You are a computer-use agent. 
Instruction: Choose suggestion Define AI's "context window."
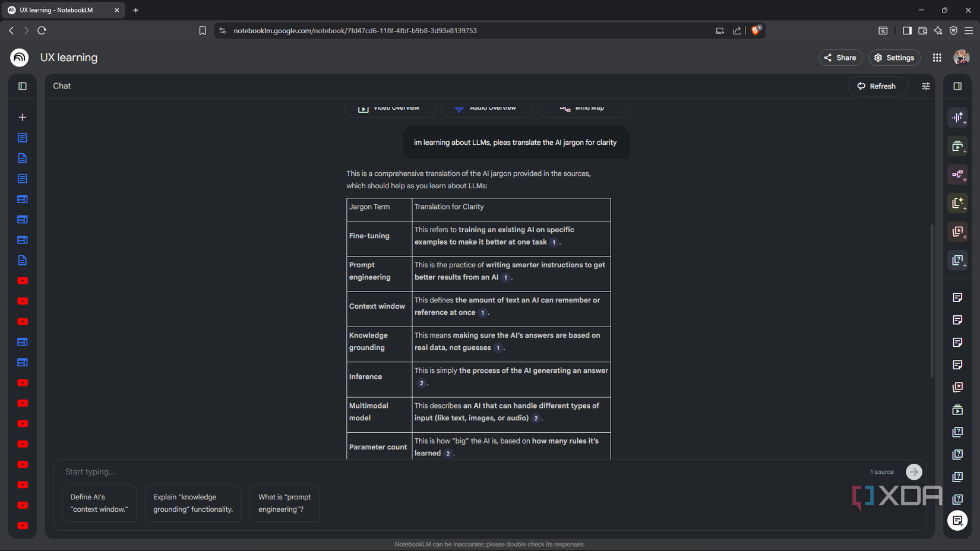point(99,503)
